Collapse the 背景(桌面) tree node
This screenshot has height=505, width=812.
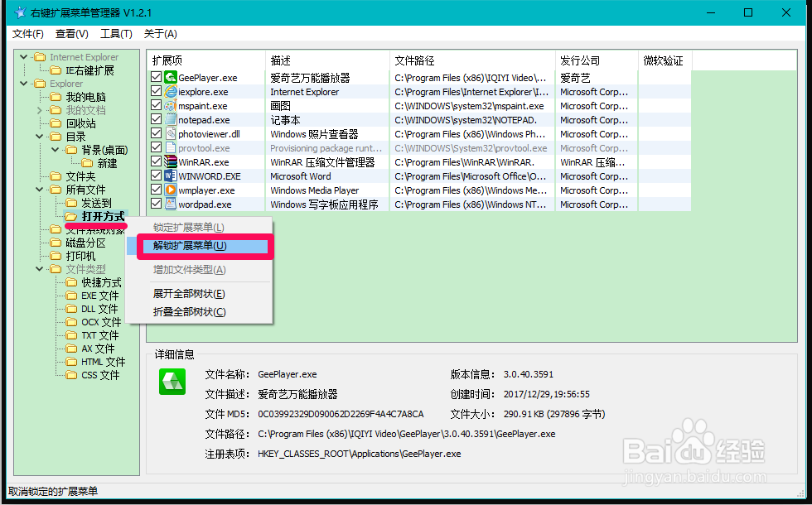pyautogui.click(x=56, y=150)
